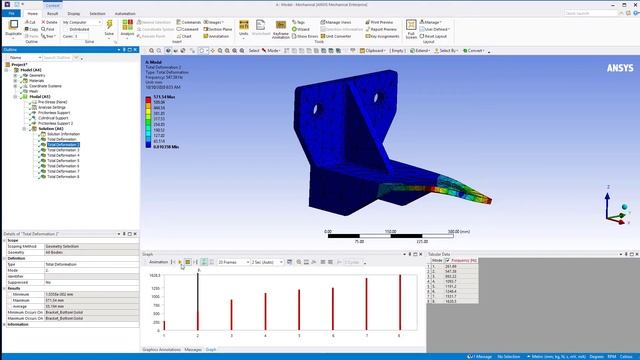Click Show Errors in Tools group
Image resolution: width=640 pixels, height=360 pixels.
(304, 36)
